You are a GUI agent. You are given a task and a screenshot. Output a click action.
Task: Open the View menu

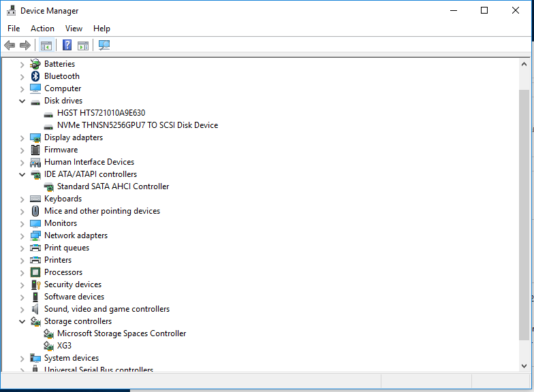click(74, 29)
